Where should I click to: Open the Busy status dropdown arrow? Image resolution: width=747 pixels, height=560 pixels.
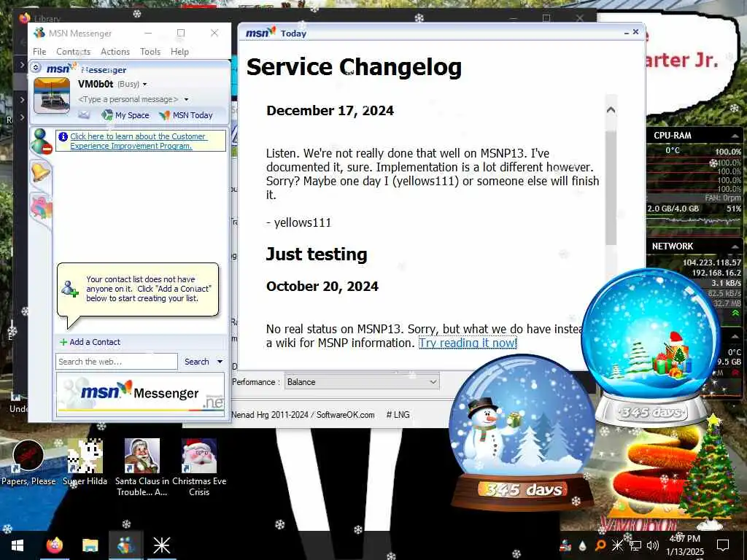pos(145,85)
